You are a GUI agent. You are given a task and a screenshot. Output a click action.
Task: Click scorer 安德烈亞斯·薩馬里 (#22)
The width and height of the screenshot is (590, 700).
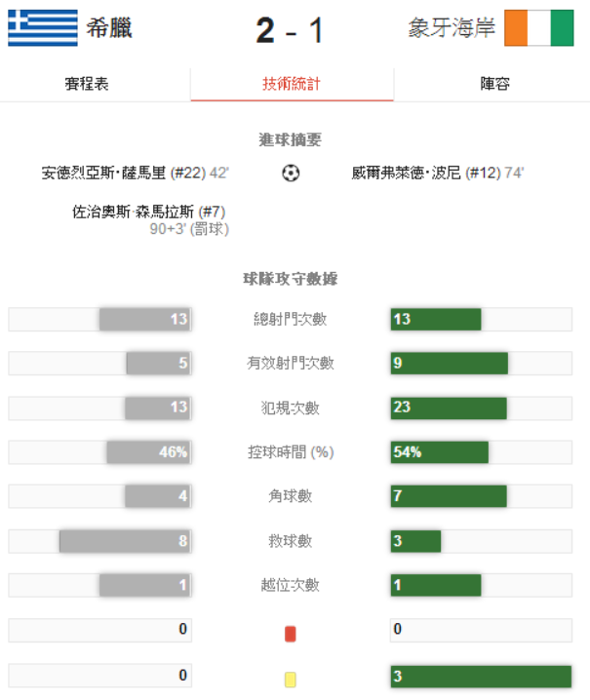click(123, 173)
